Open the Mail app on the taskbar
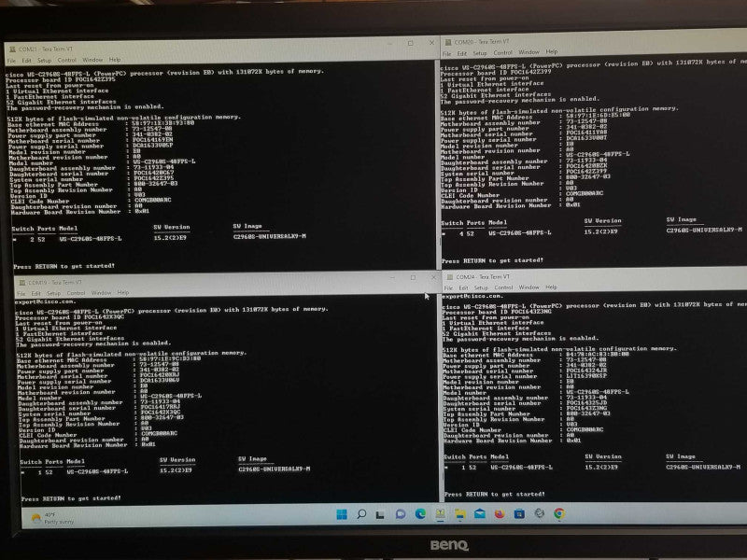 tap(480, 513)
